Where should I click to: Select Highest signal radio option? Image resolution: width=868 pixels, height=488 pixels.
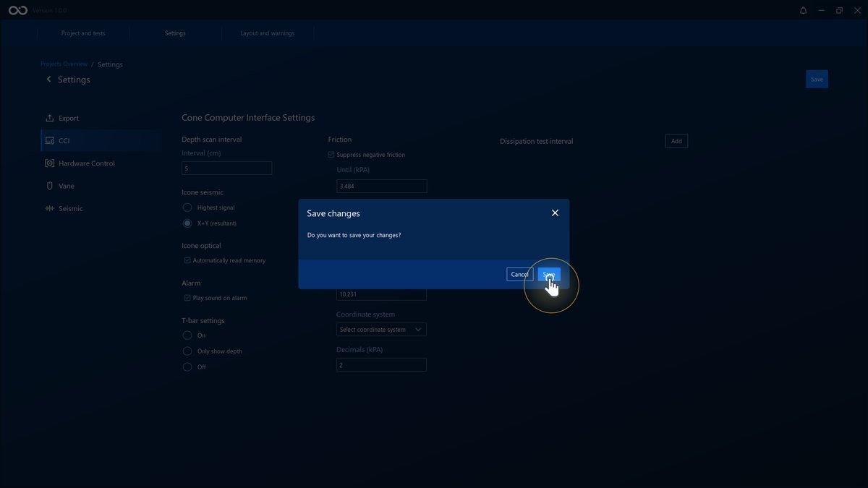pyautogui.click(x=187, y=207)
